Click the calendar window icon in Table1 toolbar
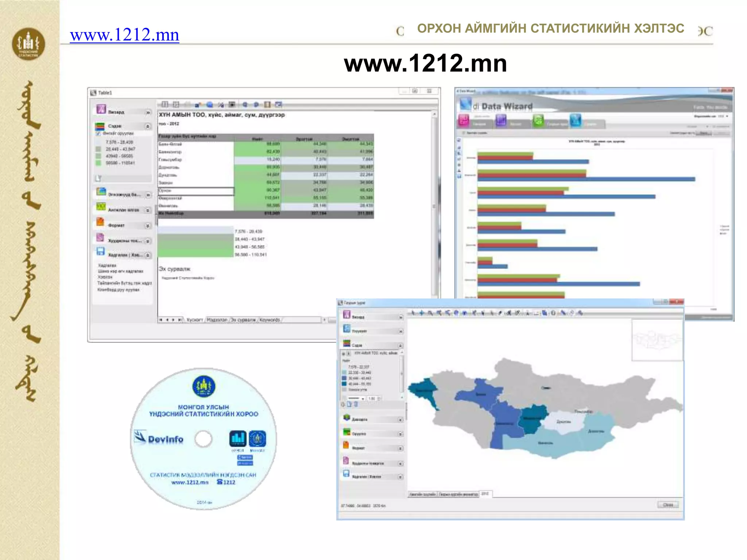747x560 pixels. 279,105
